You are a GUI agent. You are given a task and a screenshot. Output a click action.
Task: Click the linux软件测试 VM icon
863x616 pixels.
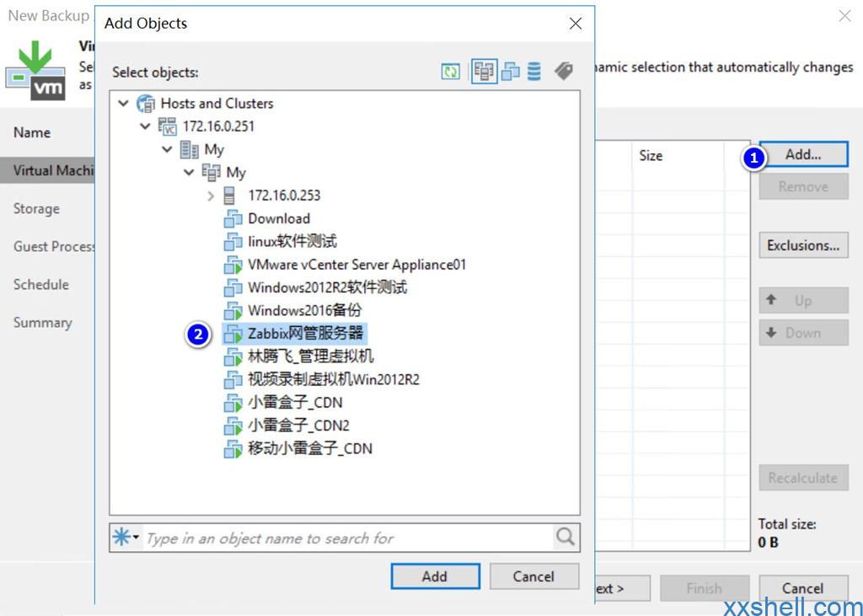click(233, 242)
